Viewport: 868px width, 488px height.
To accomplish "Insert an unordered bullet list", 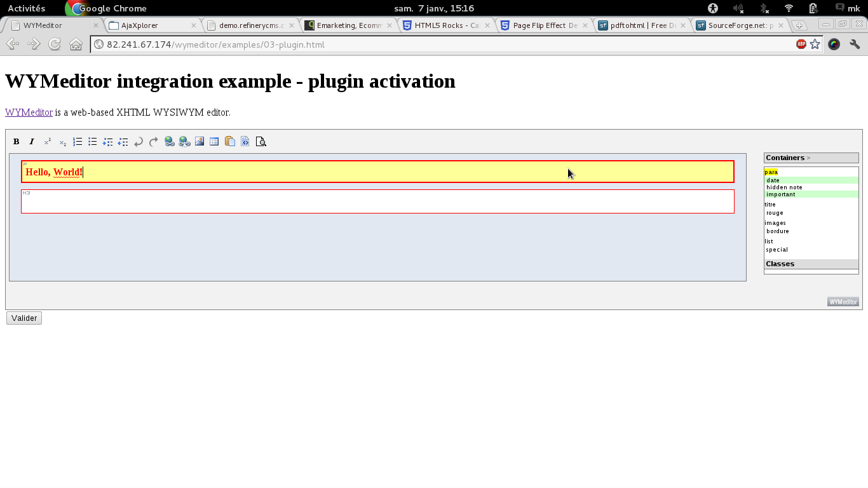I will tap(93, 142).
